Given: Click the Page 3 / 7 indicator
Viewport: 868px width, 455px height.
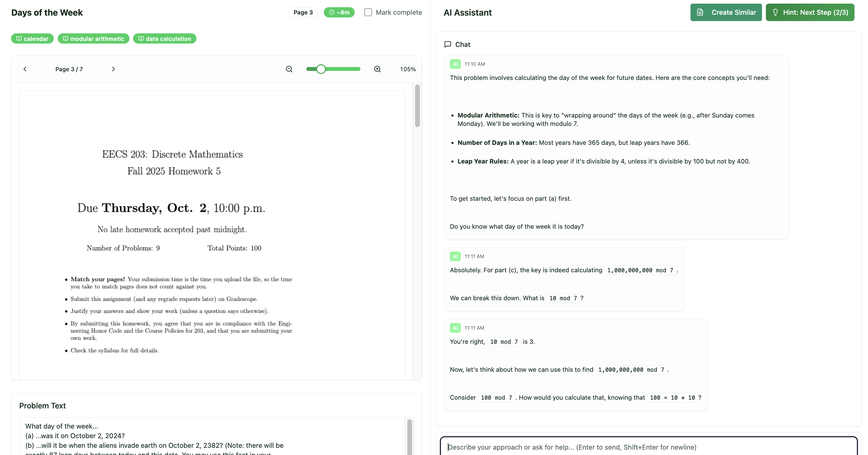Looking at the screenshot, I should (69, 69).
